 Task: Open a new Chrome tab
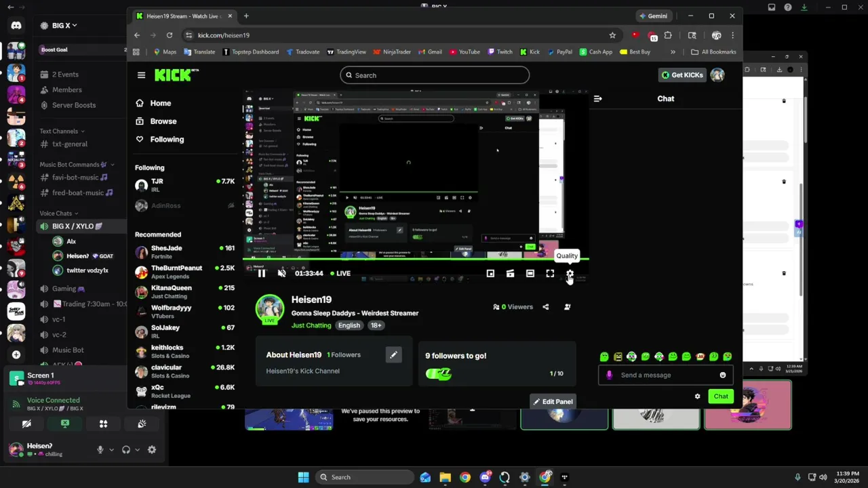point(246,16)
